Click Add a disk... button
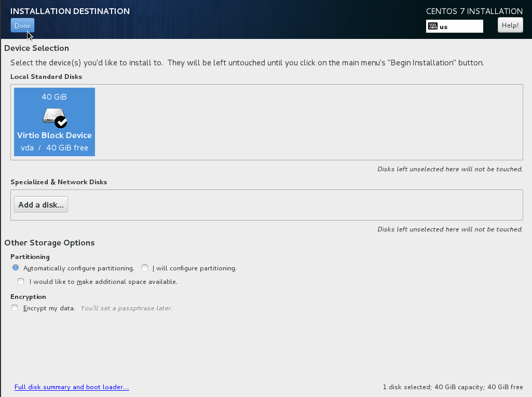The height and width of the screenshot is (397, 532). coord(40,204)
